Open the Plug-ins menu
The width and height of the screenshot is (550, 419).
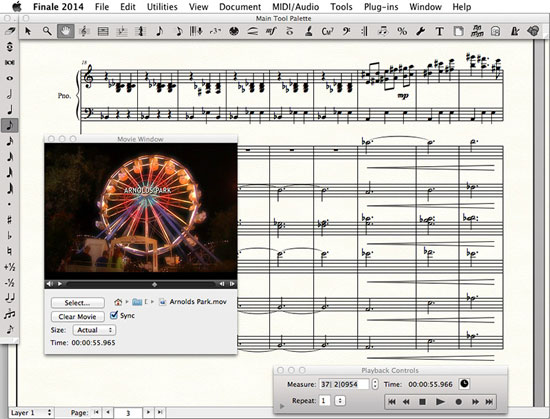point(381,7)
